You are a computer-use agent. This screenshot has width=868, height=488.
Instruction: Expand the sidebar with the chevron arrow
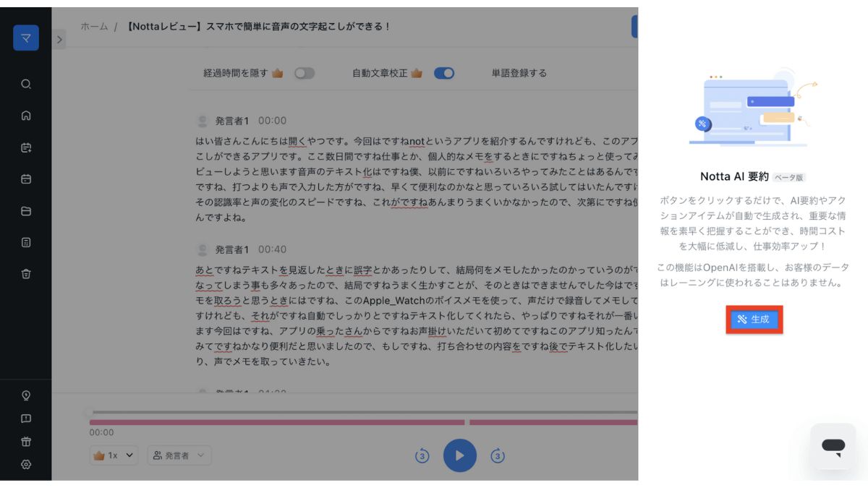(x=59, y=40)
